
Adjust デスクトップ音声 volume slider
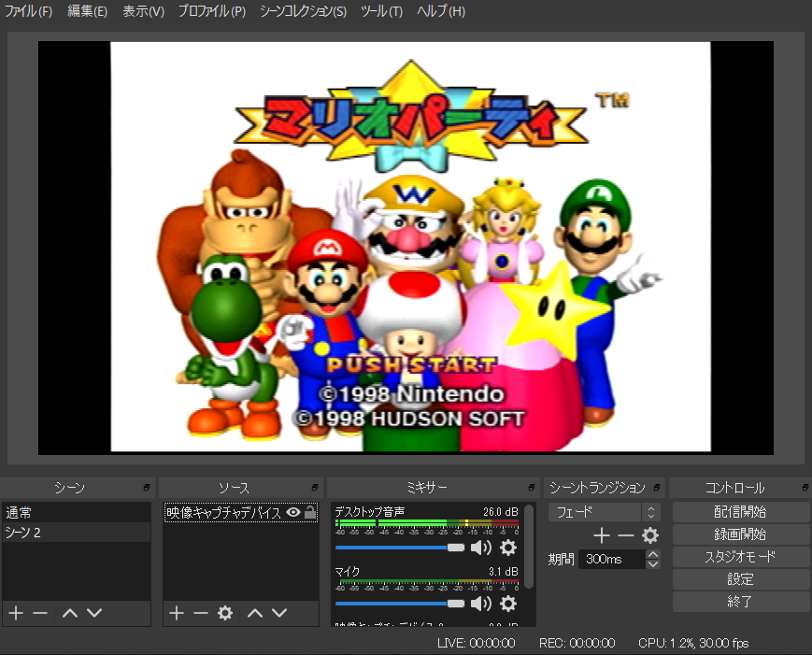[400, 548]
